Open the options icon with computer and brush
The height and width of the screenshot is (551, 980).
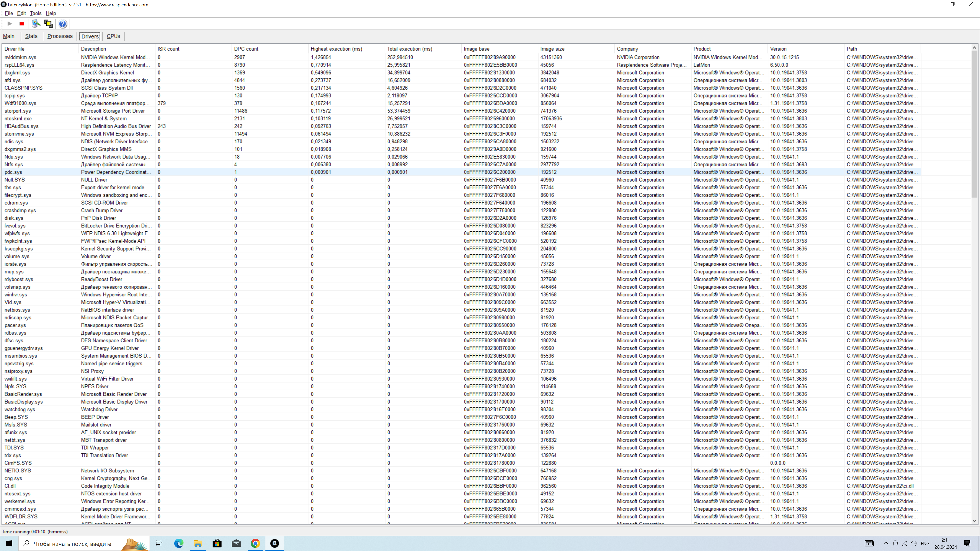36,23
